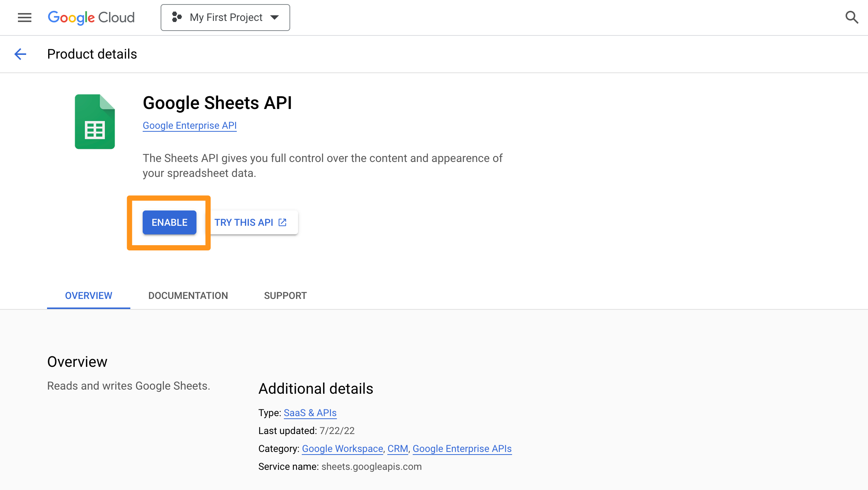868x490 pixels.
Task: Click the service name sheets.googleapis.com
Action: [x=371, y=466]
